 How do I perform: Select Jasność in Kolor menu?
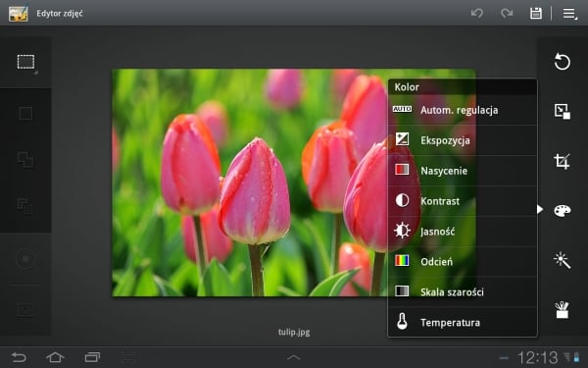click(x=463, y=232)
